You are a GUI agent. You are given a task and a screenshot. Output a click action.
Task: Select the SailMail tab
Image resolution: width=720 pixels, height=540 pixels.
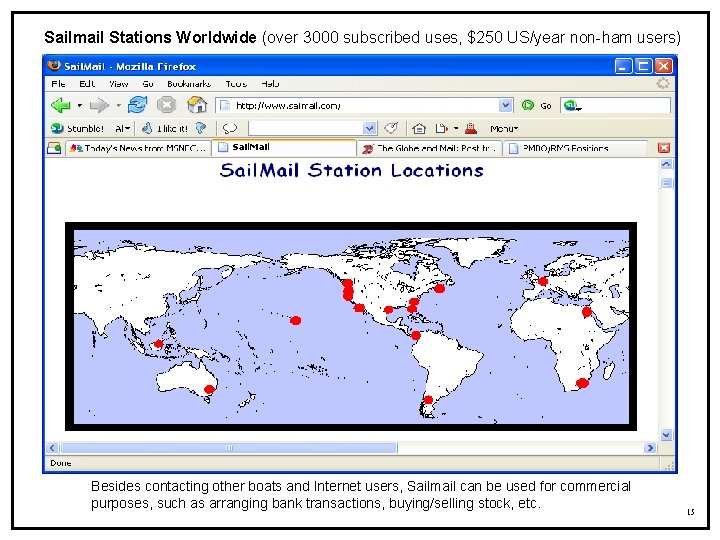(284, 147)
